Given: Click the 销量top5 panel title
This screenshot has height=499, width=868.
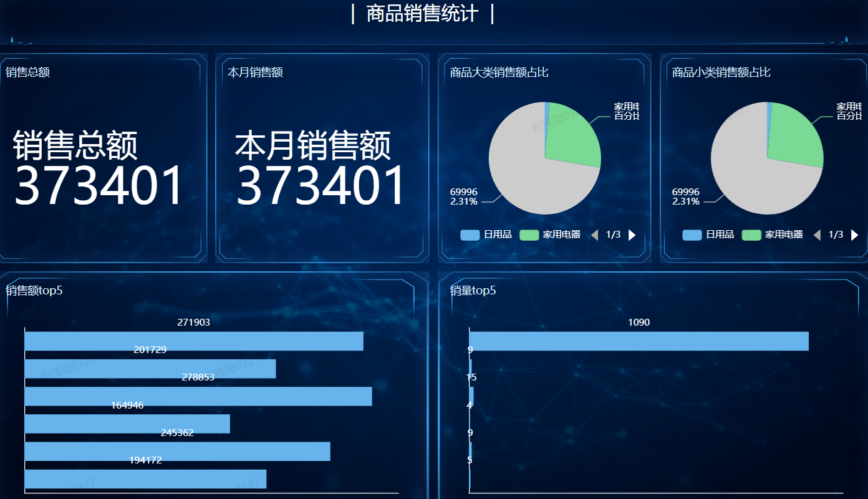Looking at the screenshot, I should 473,290.
